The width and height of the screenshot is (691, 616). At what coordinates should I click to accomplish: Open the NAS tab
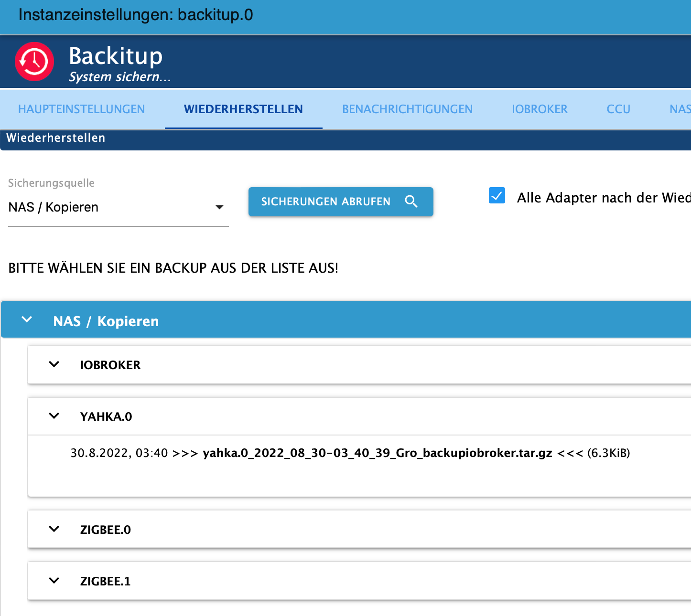680,109
